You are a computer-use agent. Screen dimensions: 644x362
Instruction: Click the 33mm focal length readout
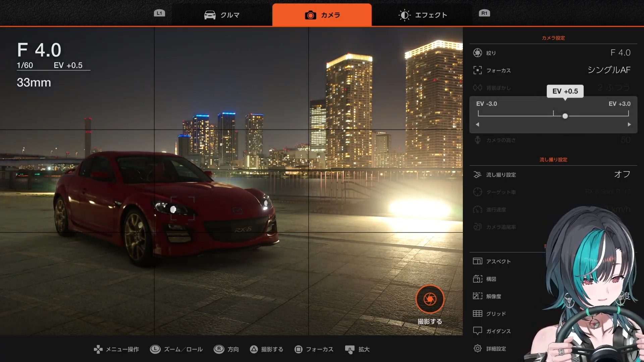[x=34, y=82]
